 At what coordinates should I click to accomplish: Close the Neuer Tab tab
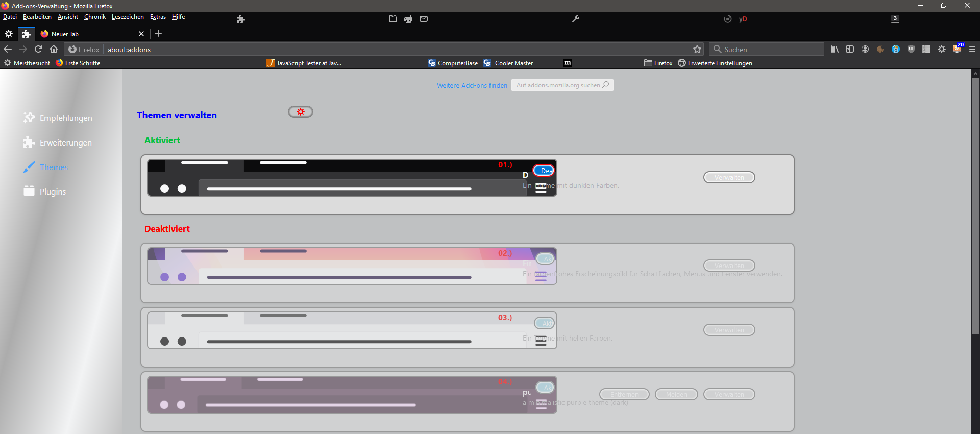[x=141, y=34]
